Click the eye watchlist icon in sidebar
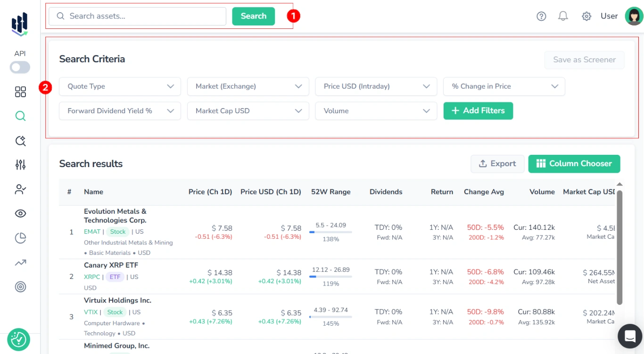Screen dimensions: 644x354 [20, 213]
